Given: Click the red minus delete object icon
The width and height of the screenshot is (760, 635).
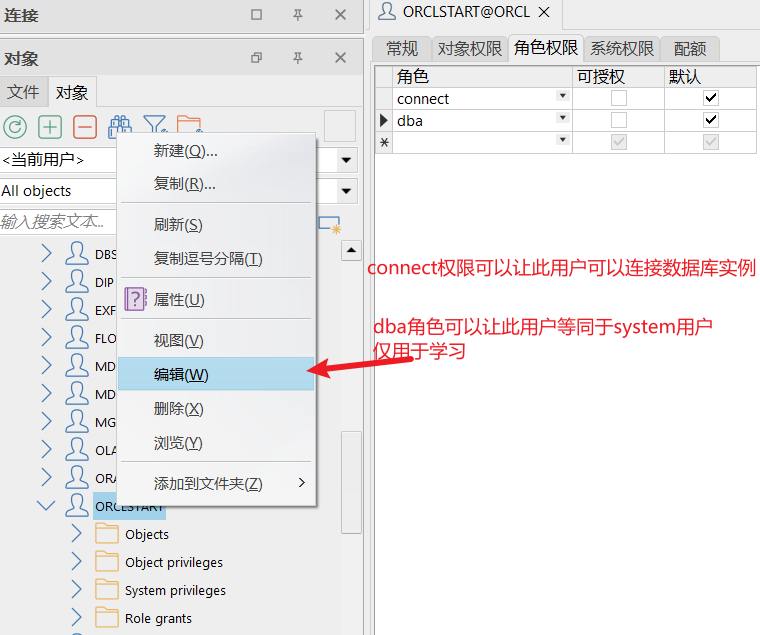Looking at the screenshot, I should (x=85, y=127).
